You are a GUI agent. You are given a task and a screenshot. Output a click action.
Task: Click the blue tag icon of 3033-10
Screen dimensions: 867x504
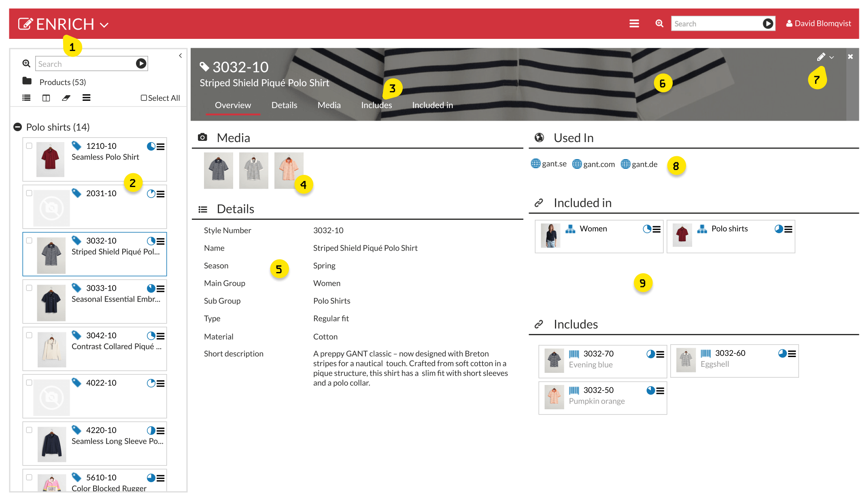coord(76,287)
